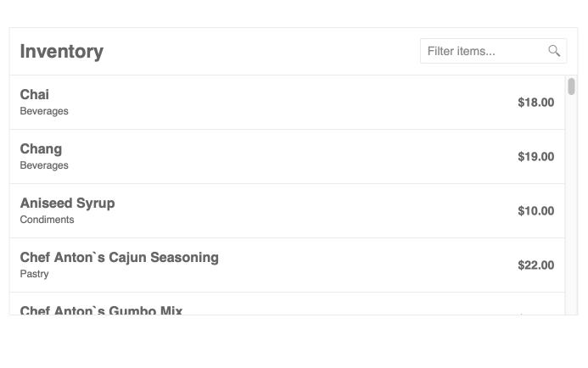The width and height of the screenshot is (588, 368).
Task: Click the Condiments category label
Action: coord(47,220)
